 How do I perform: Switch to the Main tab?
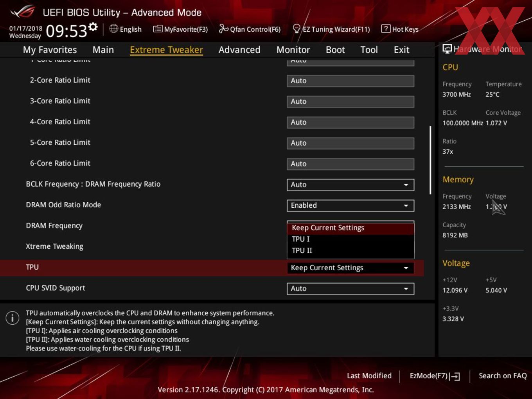click(x=103, y=50)
